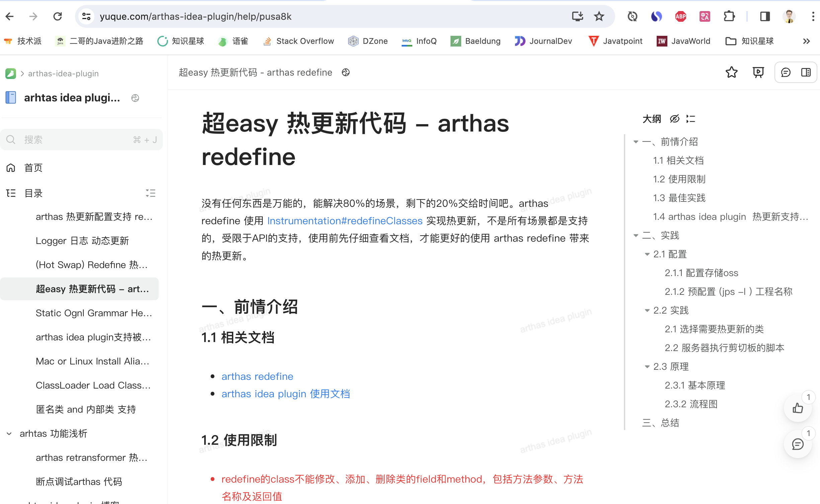Toggle catalog expand/collapse icon beside 目录
The image size is (820, 504).
(x=151, y=193)
